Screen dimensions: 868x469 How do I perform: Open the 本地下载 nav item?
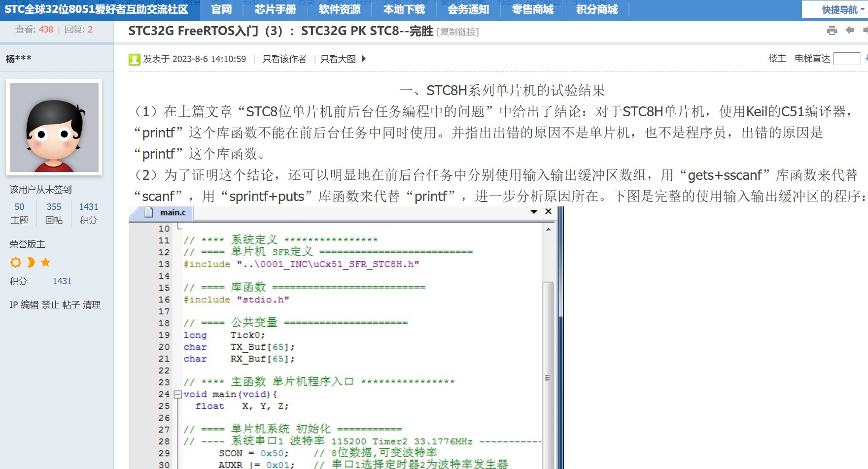pyautogui.click(x=404, y=9)
